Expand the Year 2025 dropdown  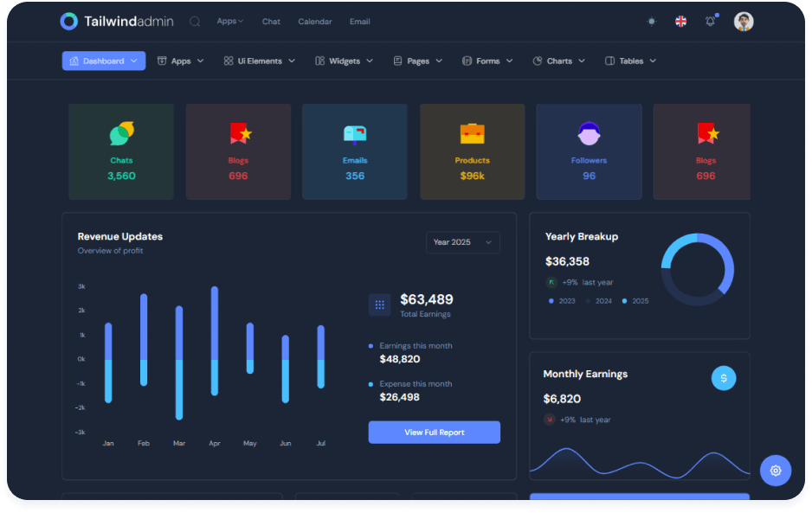462,242
